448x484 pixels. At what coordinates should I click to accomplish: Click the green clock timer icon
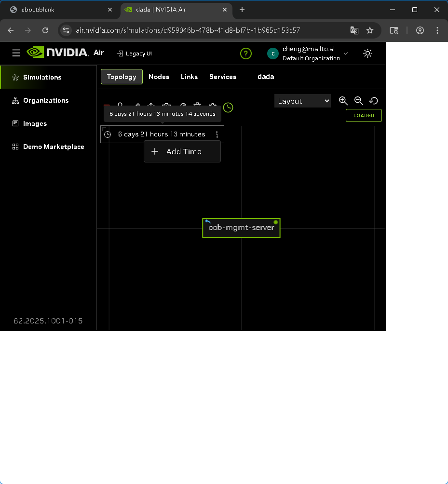[x=228, y=108]
